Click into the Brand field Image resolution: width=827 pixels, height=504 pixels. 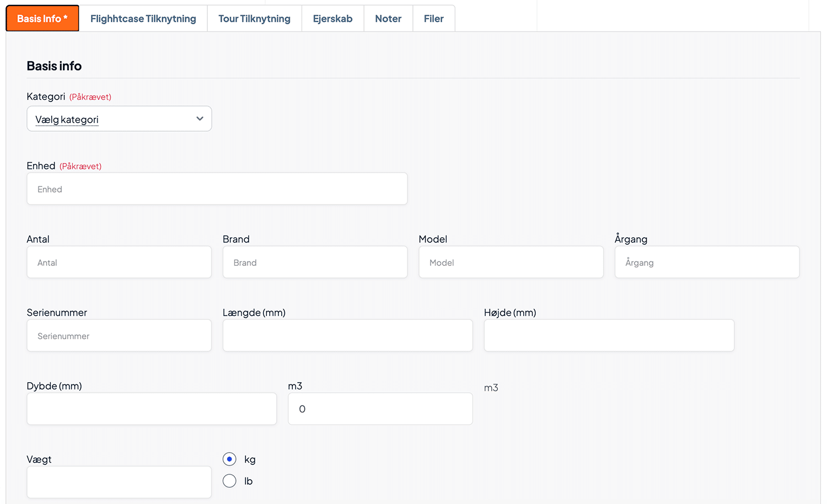315,262
